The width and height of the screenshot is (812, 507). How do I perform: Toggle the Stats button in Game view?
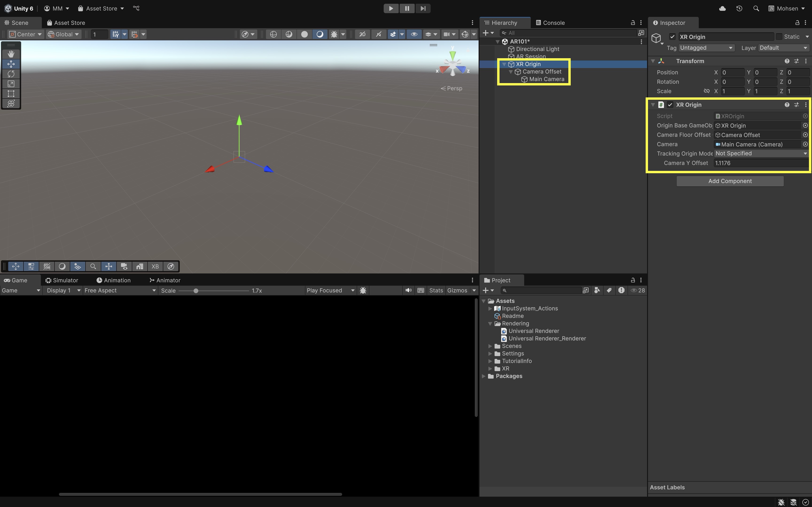click(x=436, y=290)
